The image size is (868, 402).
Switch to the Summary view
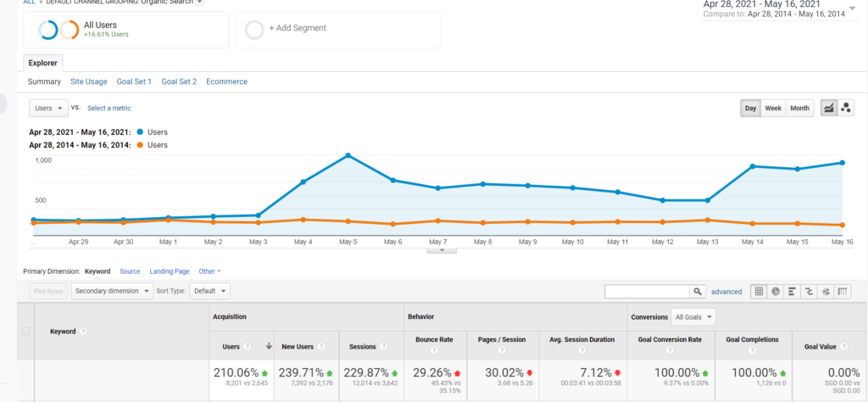coord(44,81)
